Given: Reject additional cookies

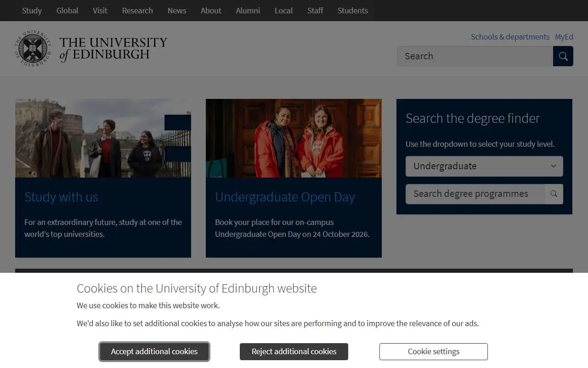Looking at the screenshot, I should click(294, 352).
